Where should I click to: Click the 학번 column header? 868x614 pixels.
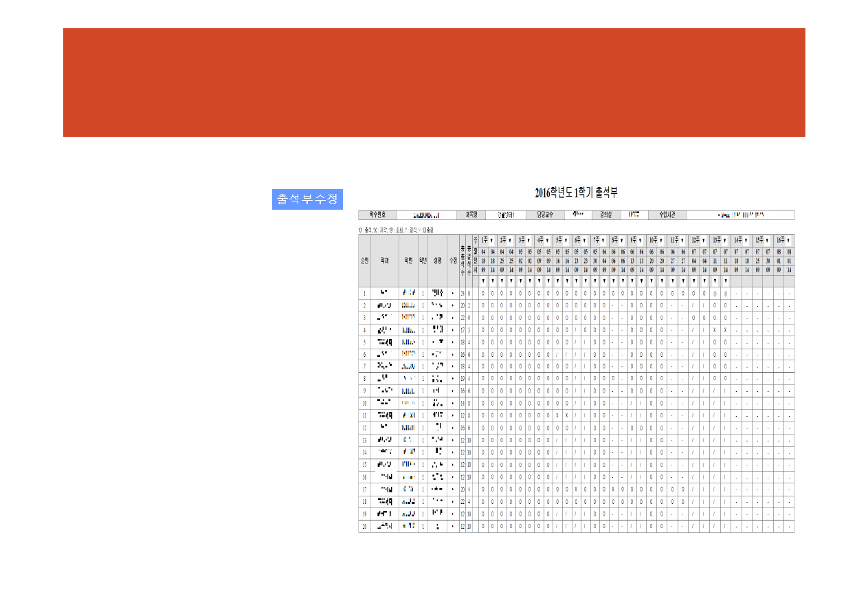pos(408,261)
